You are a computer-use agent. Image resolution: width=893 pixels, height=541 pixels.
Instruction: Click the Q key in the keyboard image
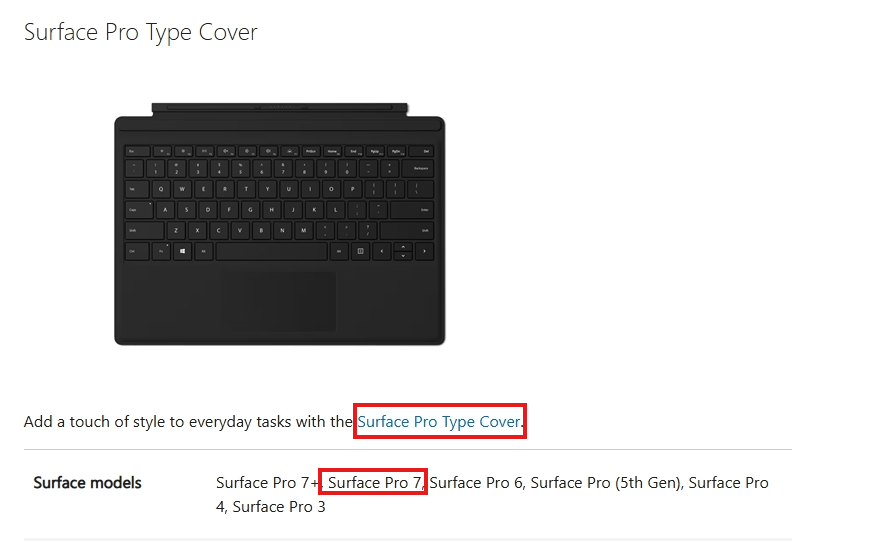(161, 189)
